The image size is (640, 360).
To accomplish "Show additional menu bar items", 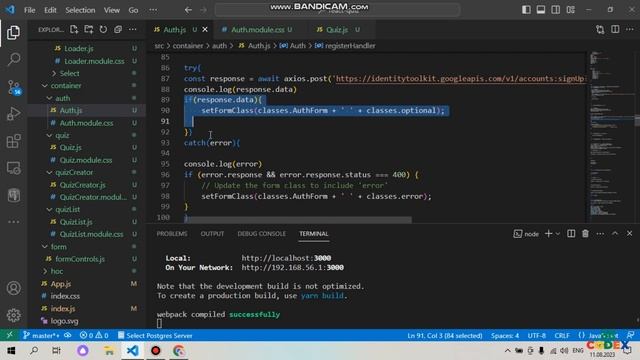I will [x=153, y=10].
